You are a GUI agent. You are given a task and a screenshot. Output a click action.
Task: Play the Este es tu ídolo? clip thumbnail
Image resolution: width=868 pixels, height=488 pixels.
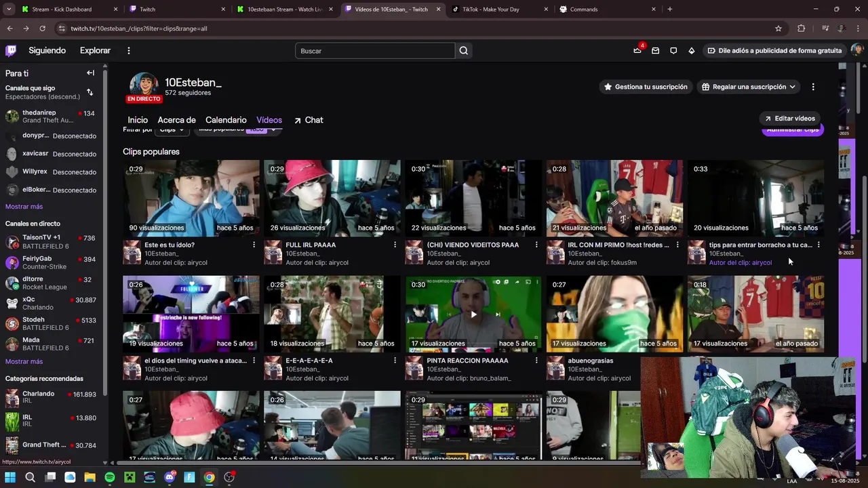click(191, 198)
